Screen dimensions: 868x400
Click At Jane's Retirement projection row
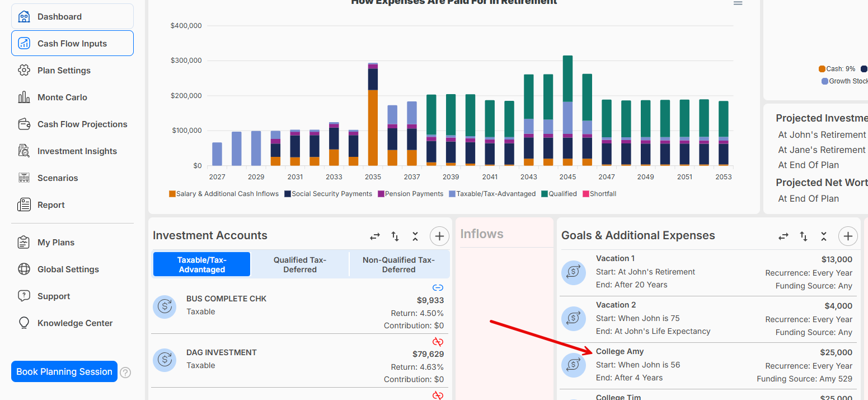click(x=822, y=150)
